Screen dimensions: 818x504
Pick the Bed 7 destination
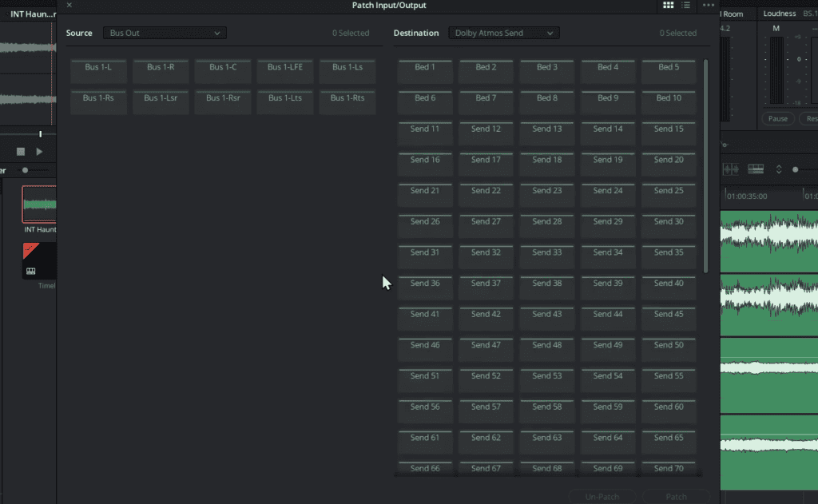(x=486, y=102)
